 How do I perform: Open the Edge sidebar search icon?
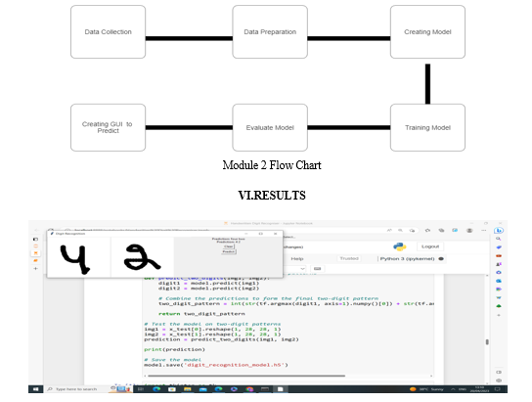(499, 239)
